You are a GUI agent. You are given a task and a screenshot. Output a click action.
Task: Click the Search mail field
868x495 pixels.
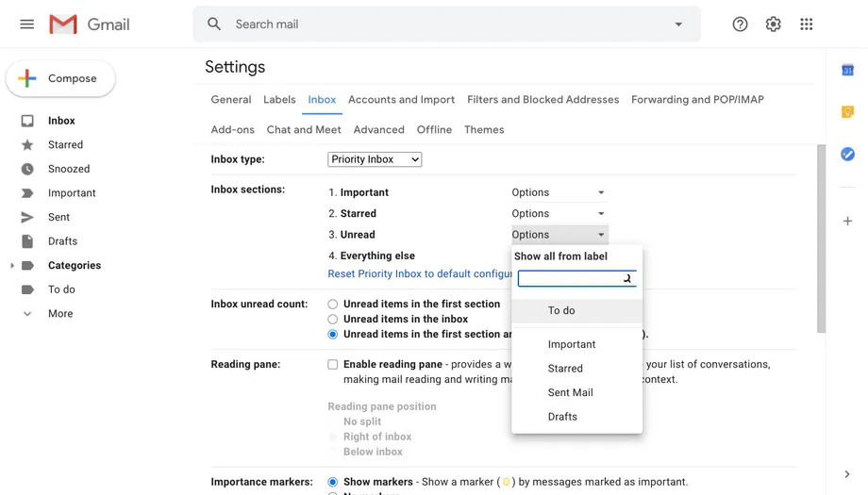tap(446, 25)
